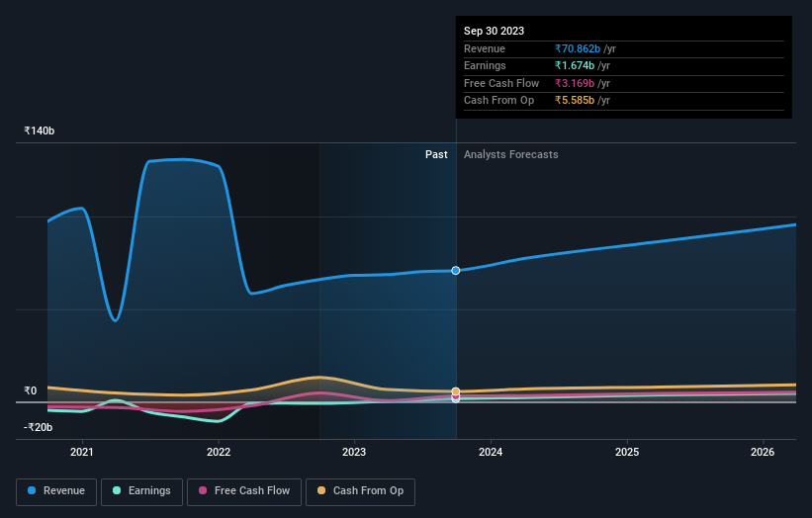Image resolution: width=812 pixels, height=518 pixels.
Task: Select the blue revenue data point marker
Action: (456, 271)
